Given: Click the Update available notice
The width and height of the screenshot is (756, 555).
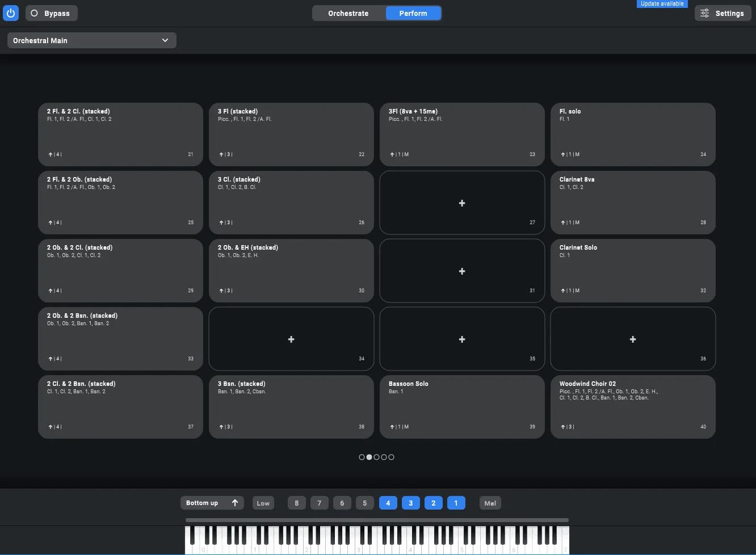Looking at the screenshot, I should 662,4.
